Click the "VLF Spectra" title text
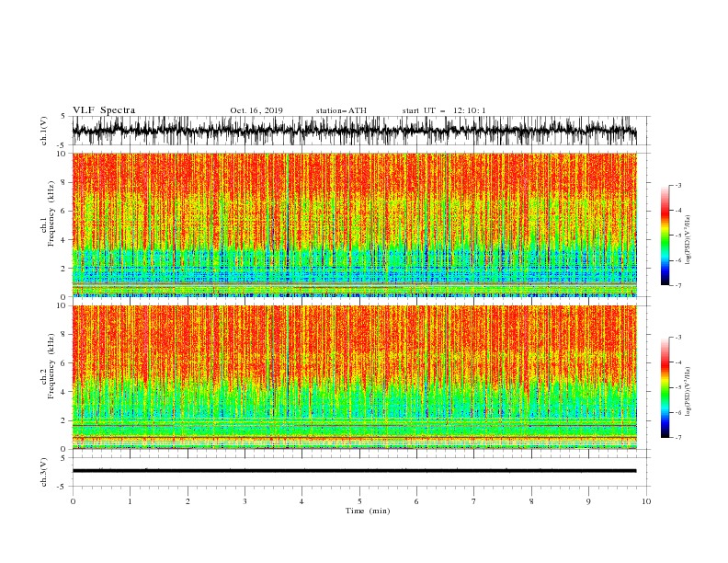 [x=104, y=110]
